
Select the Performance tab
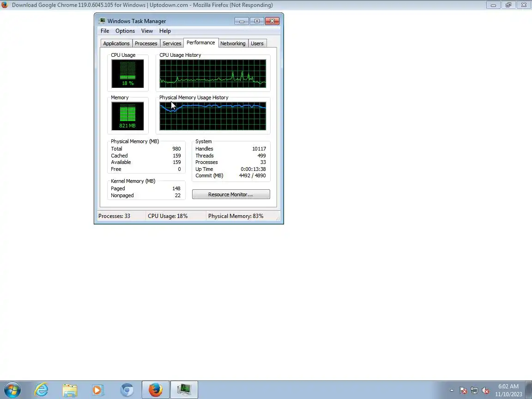coord(200,43)
